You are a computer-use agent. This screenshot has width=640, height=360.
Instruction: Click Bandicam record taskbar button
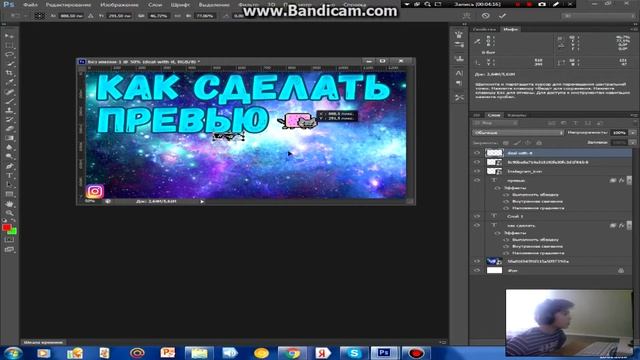[x=416, y=353]
